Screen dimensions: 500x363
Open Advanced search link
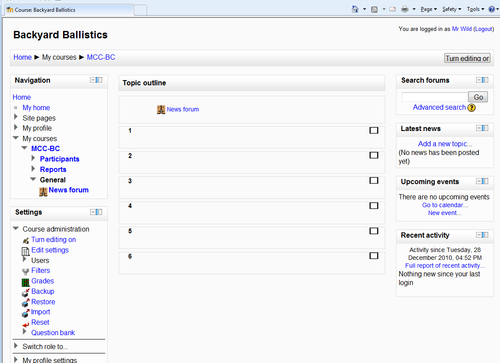click(439, 107)
